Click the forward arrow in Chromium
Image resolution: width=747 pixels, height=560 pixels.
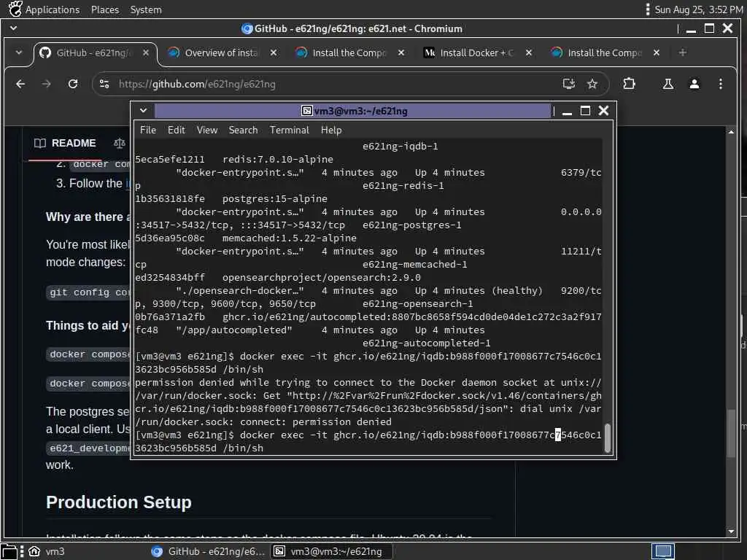46,85
